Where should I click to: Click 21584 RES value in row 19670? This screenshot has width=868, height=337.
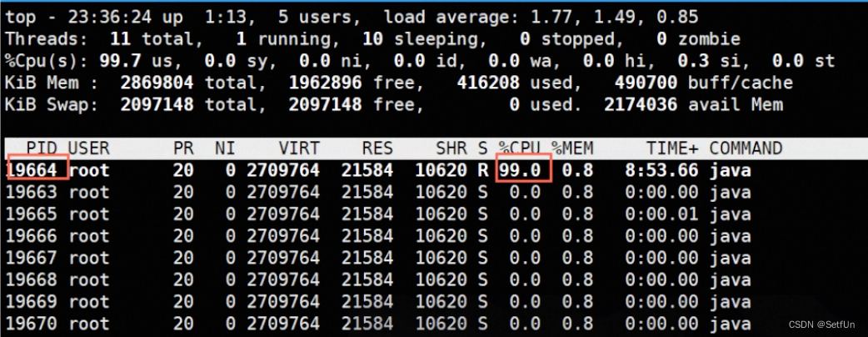(367, 324)
